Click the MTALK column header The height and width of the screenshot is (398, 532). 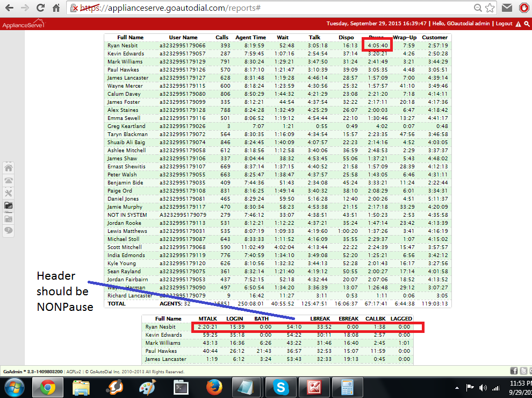(x=207, y=318)
